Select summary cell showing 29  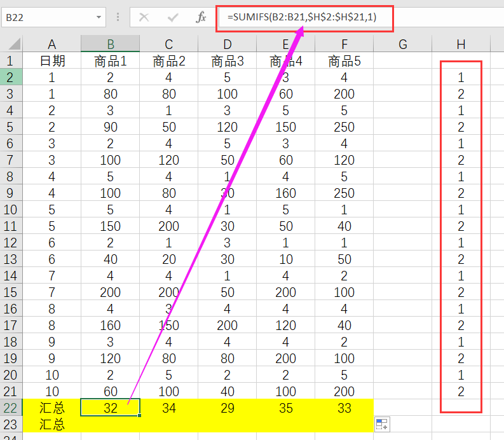[x=228, y=408]
